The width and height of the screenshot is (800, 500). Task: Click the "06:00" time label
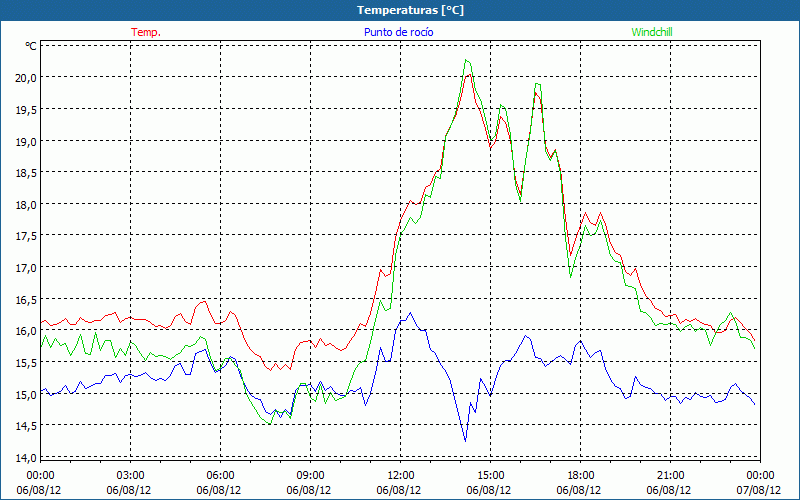220,476
